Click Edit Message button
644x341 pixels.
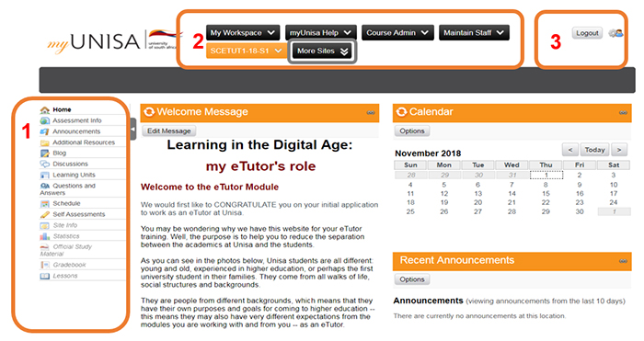(169, 131)
